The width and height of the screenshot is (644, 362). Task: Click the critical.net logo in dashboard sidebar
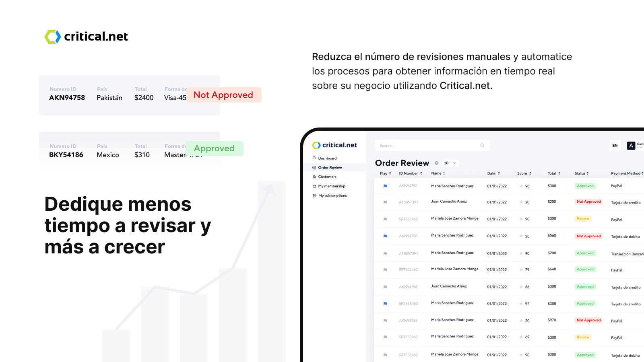pos(334,145)
